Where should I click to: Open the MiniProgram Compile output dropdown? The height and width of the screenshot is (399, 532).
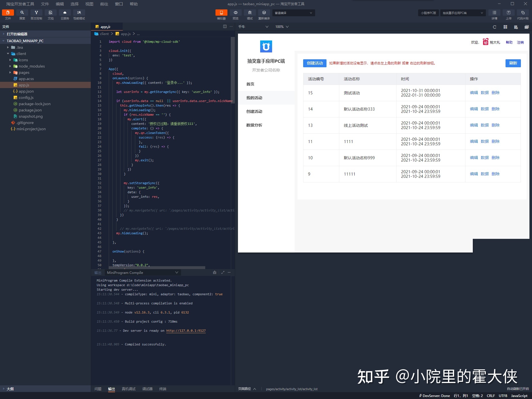tap(143, 272)
